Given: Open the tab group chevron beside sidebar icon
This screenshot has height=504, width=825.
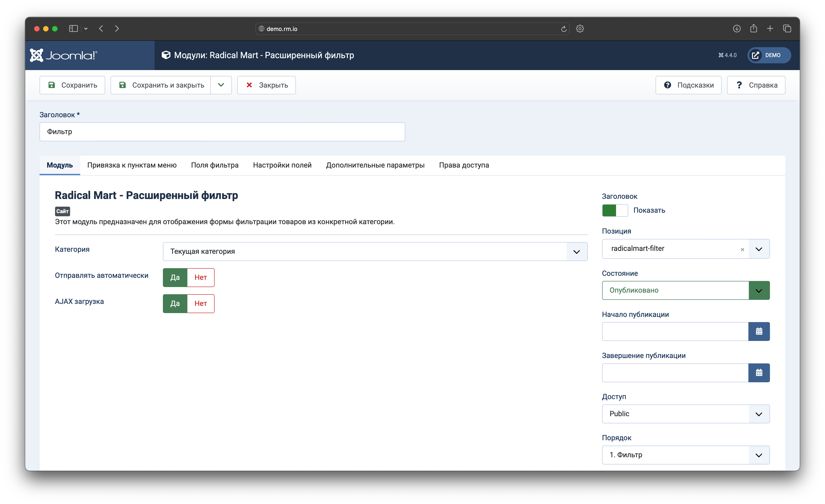Looking at the screenshot, I should tap(86, 29).
